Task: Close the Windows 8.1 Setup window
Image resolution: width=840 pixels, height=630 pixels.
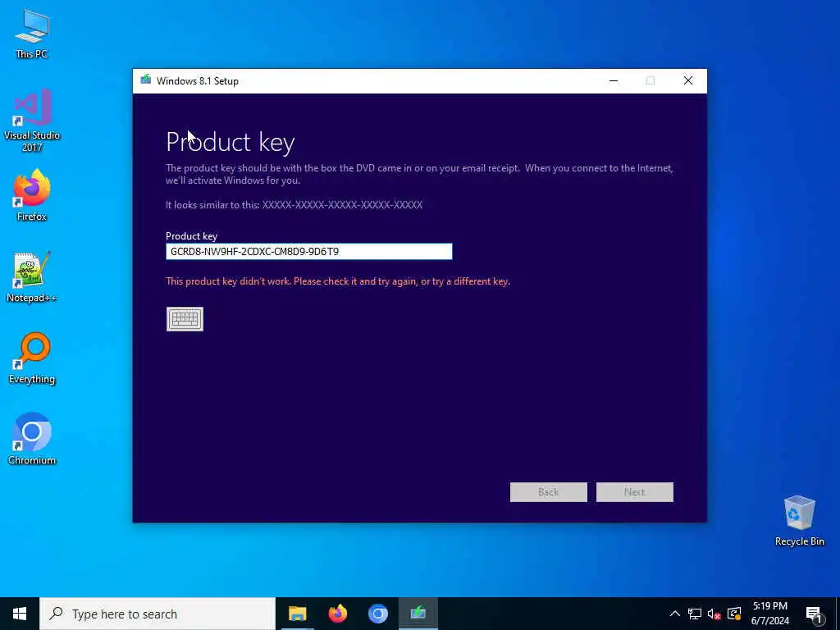Action: pos(688,80)
